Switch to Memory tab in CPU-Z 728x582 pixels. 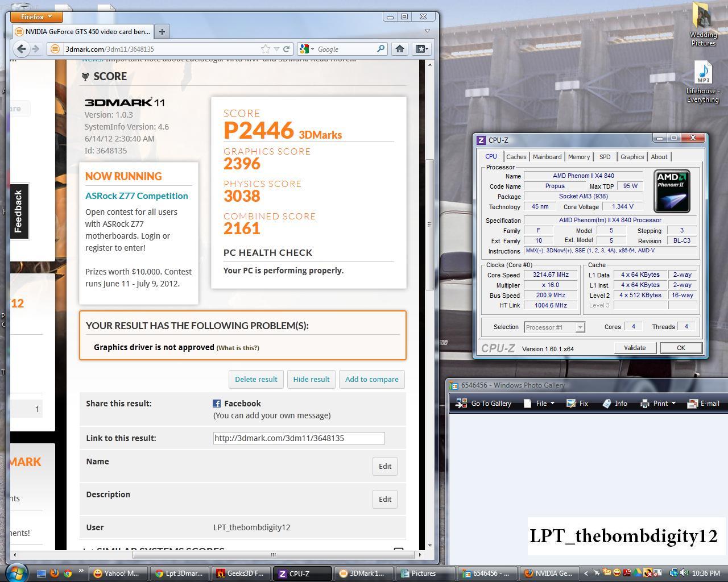click(578, 157)
